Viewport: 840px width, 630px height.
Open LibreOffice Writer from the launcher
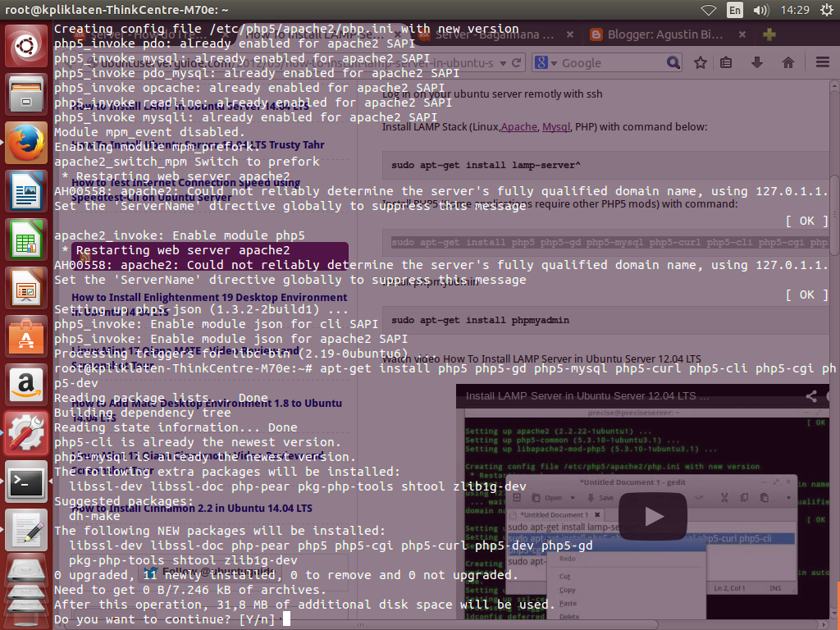25,191
